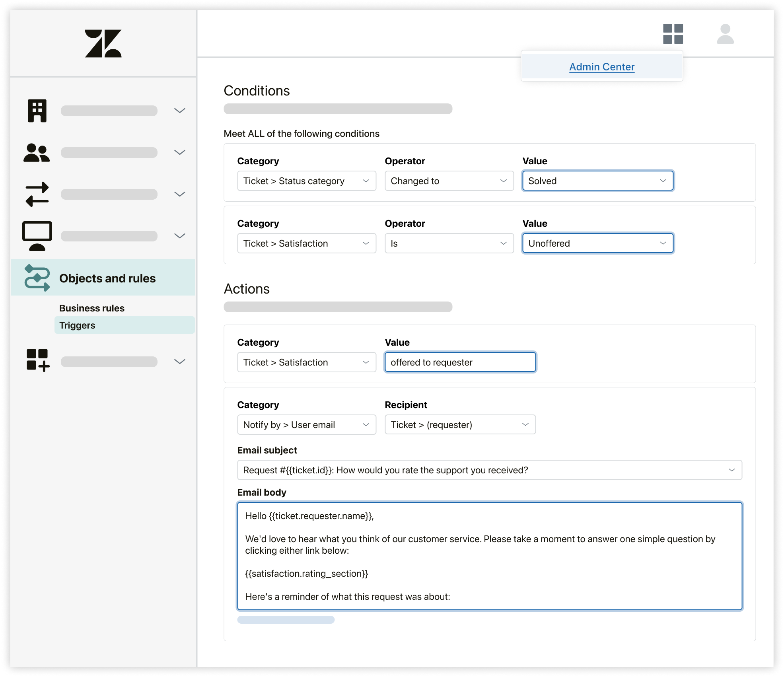Image resolution: width=784 pixels, height=677 pixels.
Task: Click the people/agents icon in sidebar
Action: [x=37, y=151]
